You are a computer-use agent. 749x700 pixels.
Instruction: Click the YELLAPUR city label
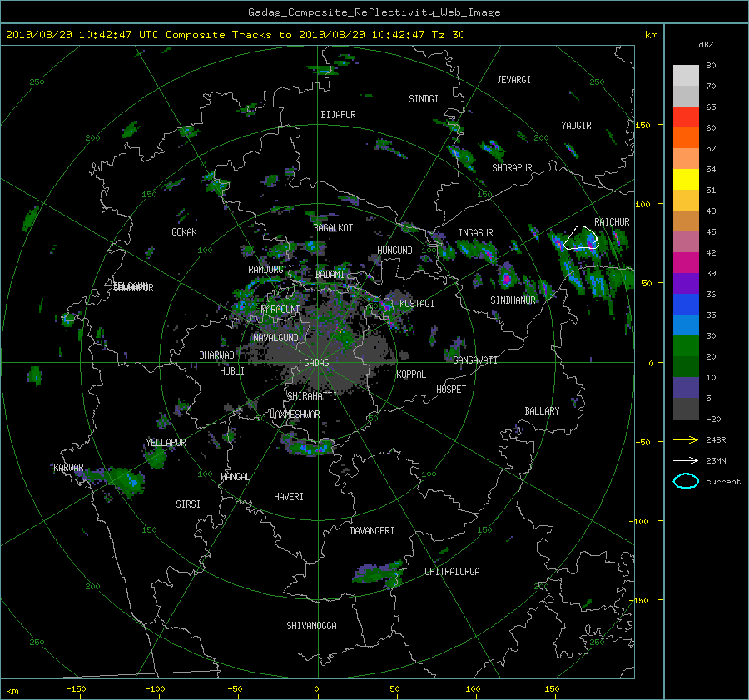click(166, 443)
